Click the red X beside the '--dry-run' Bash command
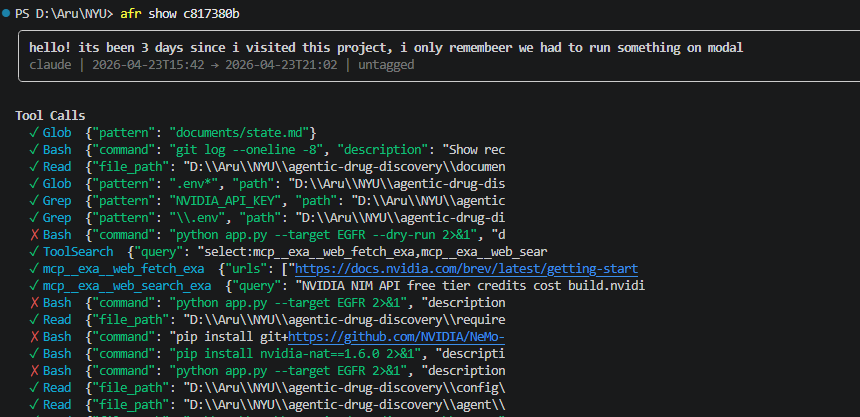 35,235
